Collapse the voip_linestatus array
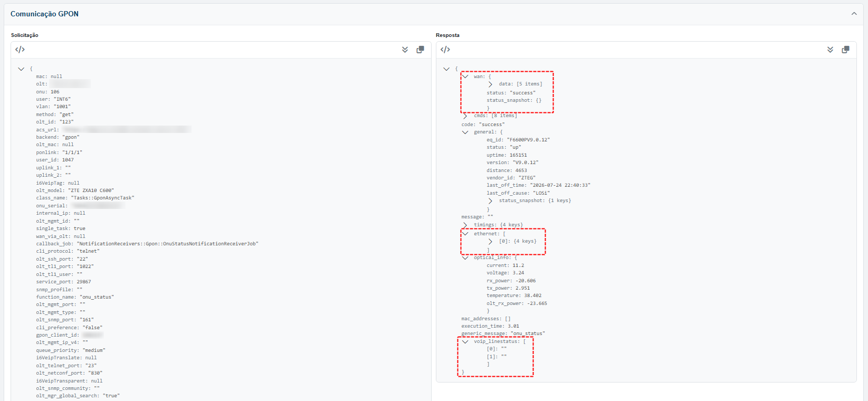Viewport: 868px width, 401px height. (465, 342)
